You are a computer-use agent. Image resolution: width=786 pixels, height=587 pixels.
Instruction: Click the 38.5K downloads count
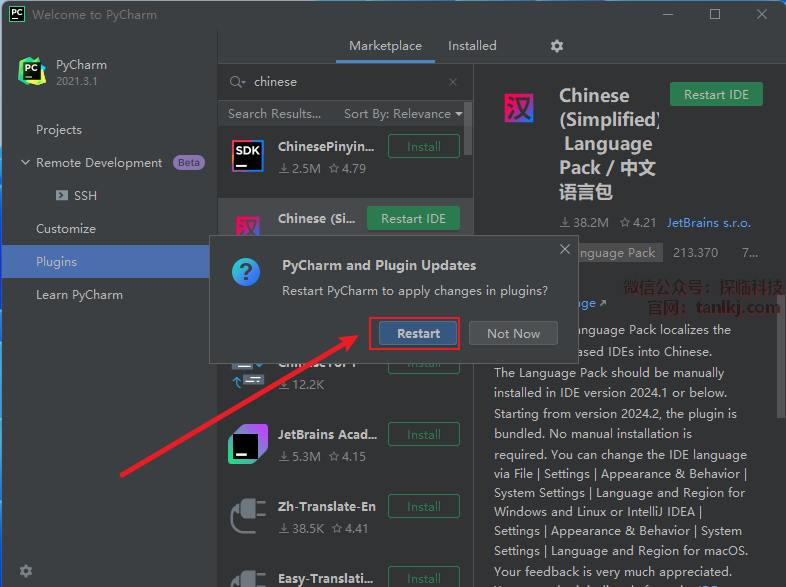308,528
